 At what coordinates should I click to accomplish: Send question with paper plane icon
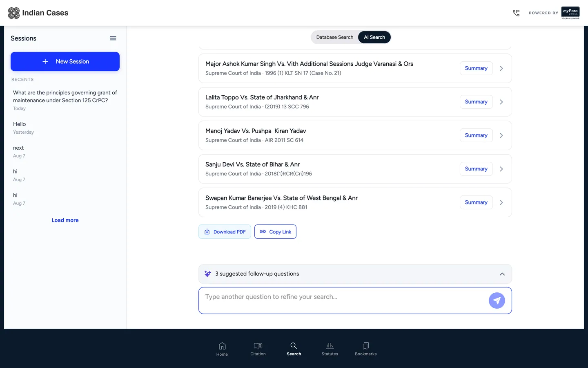tap(497, 301)
